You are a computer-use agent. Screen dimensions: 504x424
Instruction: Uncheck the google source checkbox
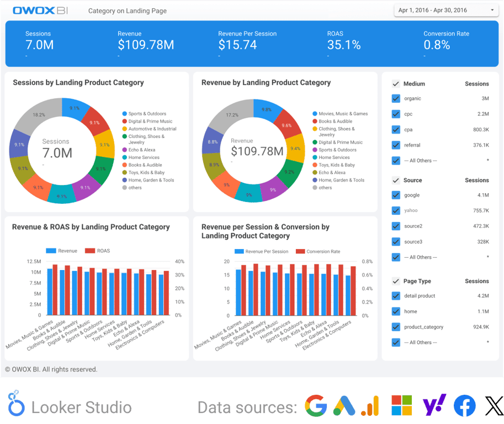click(396, 195)
